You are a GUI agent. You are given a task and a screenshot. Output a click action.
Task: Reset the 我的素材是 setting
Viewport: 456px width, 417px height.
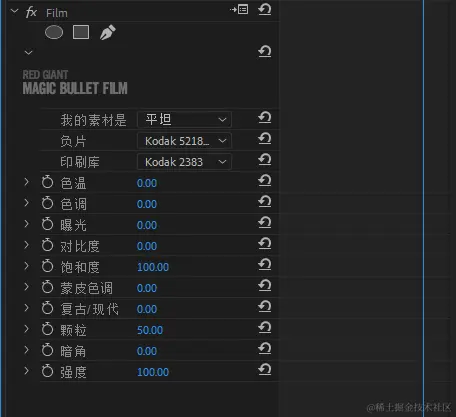(x=265, y=118)
